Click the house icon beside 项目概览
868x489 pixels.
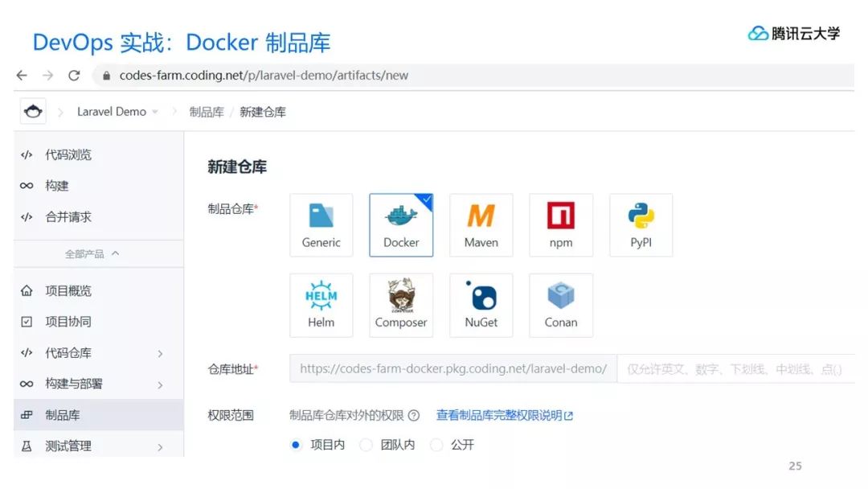27,290
